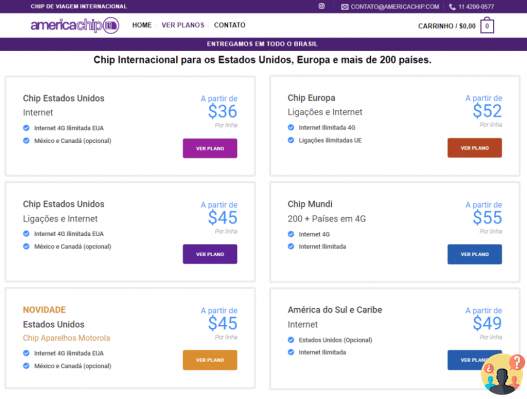
Task: Open the help chat avatar icon
Action: tap(503, 374)
